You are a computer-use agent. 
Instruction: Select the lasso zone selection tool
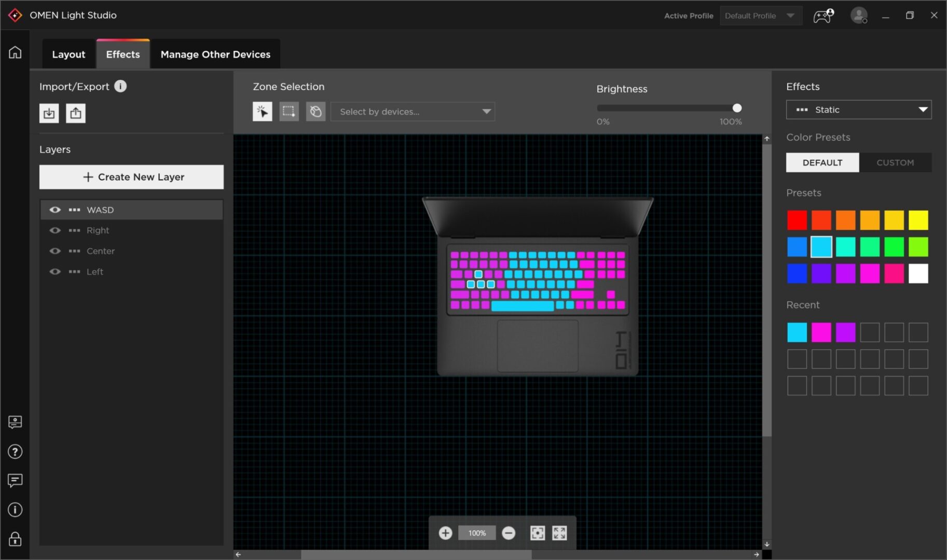tap(315, 111)
